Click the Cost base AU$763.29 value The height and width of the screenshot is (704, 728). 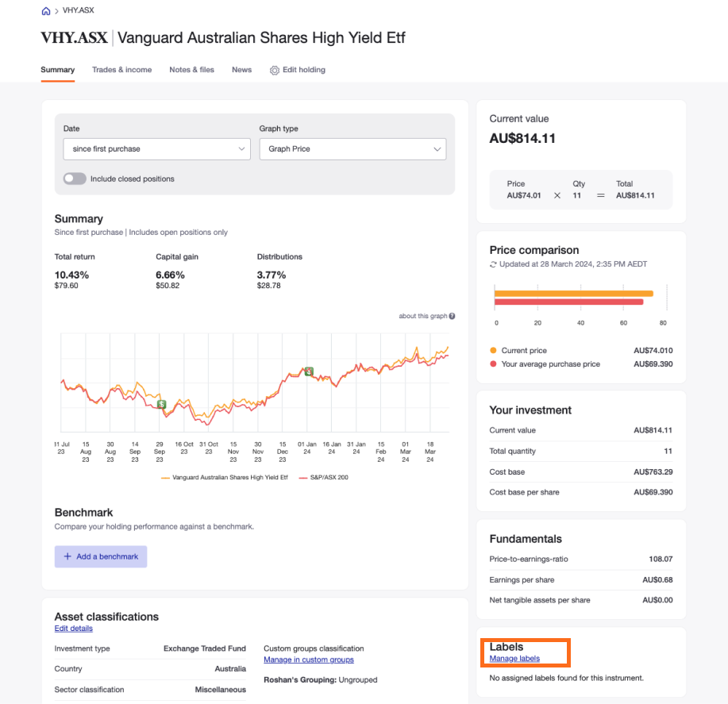point(653,472)
